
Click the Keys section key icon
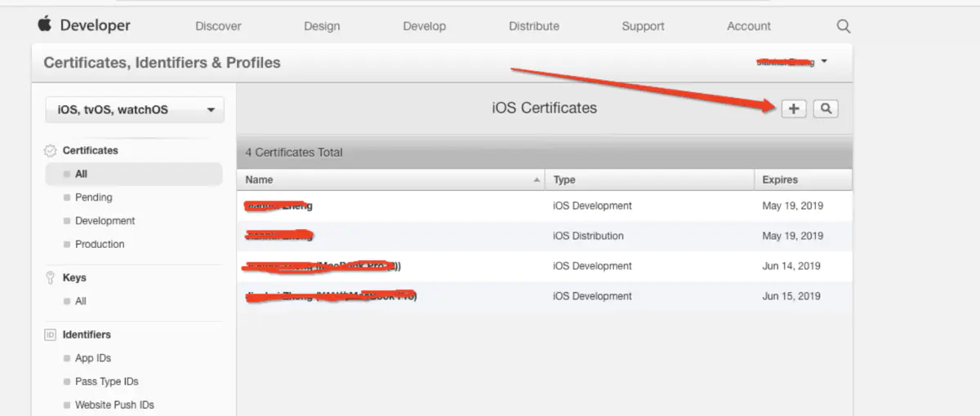50,278
